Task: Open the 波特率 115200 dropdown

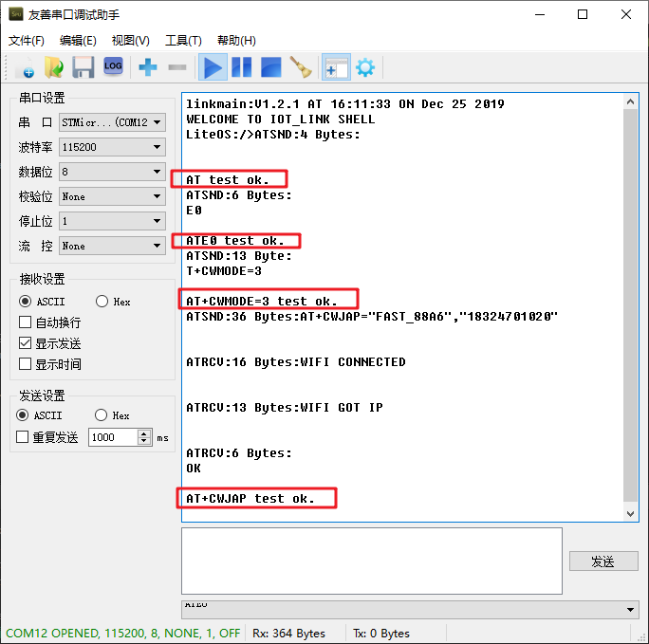Action: (112, 147)
